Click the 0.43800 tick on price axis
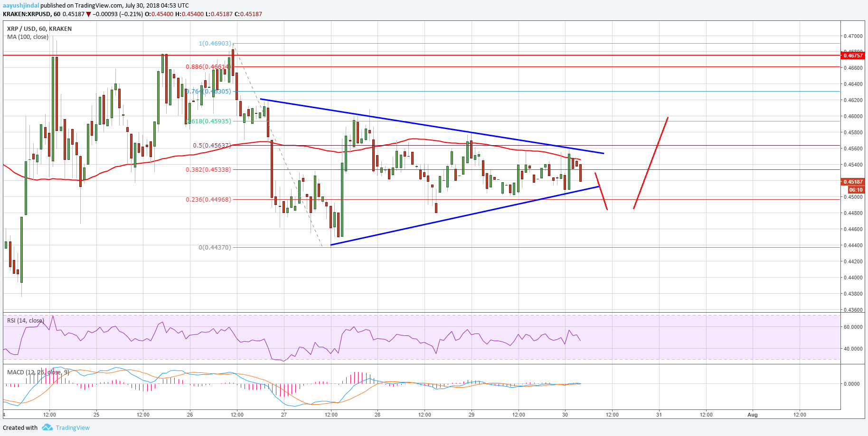 (x=853, y=294)
